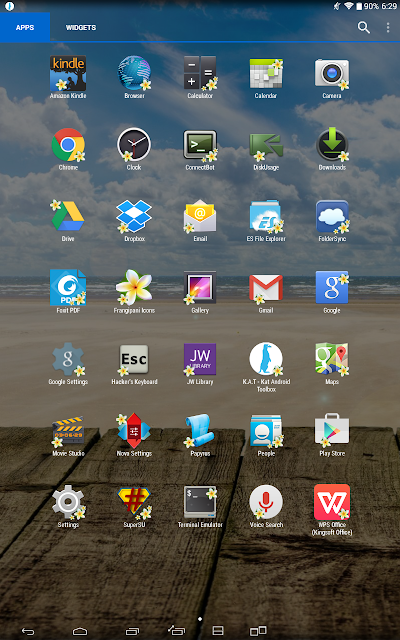Open the Recent apps navigation button

click(132, 631)
